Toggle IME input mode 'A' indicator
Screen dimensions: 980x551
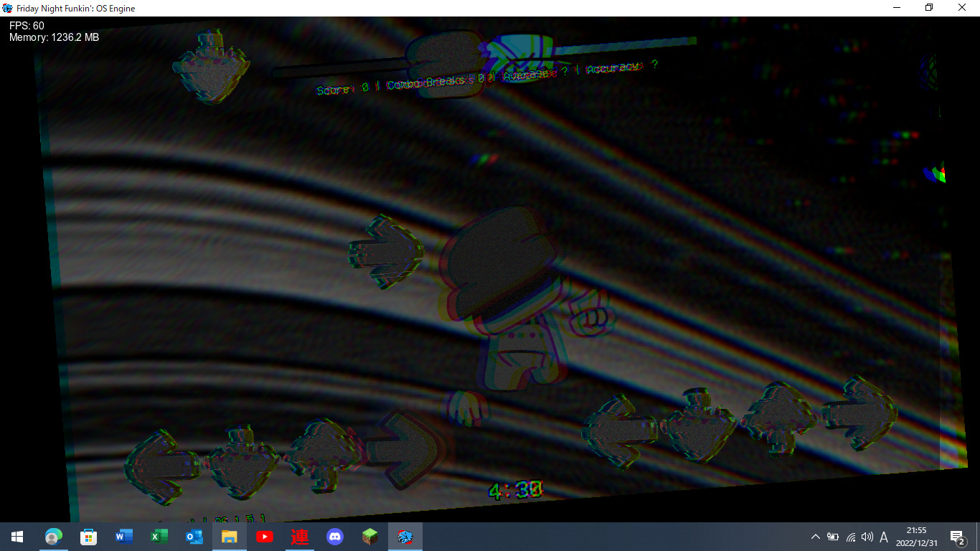884,537
